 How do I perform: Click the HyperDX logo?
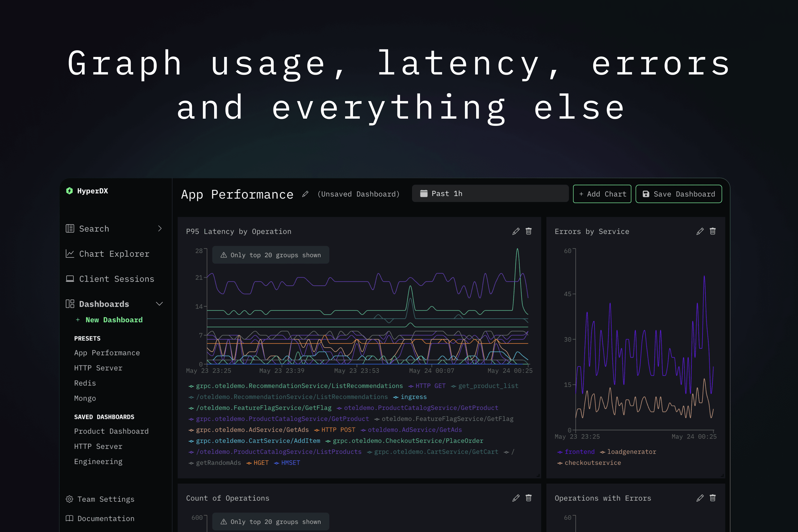(x=69, y=191)
